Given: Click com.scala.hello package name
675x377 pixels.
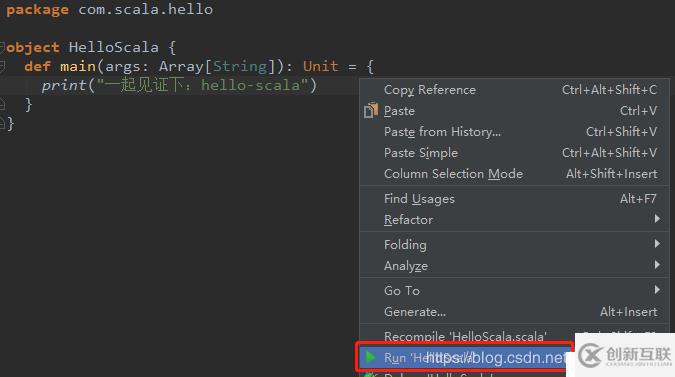Looking at the screenshot, I should [146, 9].
